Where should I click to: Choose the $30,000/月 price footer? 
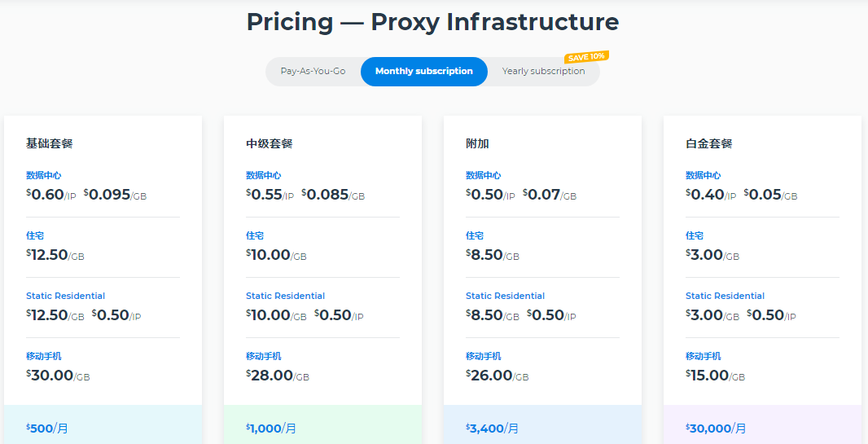[x=716, y=428]
